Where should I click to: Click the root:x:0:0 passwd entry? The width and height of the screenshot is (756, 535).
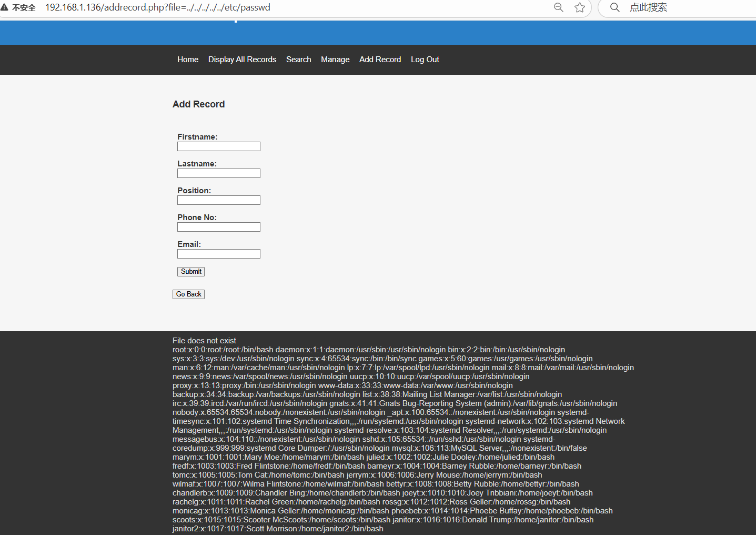[223, 350]
